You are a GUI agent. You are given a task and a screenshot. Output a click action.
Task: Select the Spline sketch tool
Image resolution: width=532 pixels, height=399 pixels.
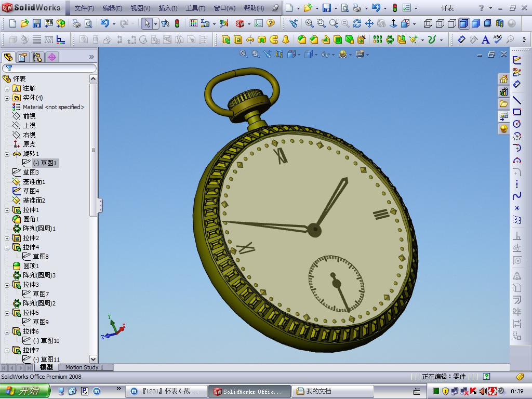coord(517,196)
